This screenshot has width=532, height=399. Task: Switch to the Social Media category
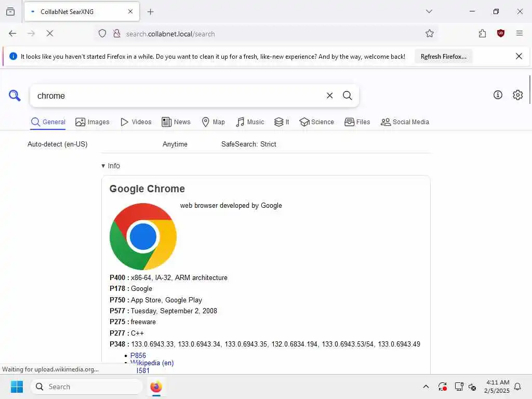click(x=405, y=122)
